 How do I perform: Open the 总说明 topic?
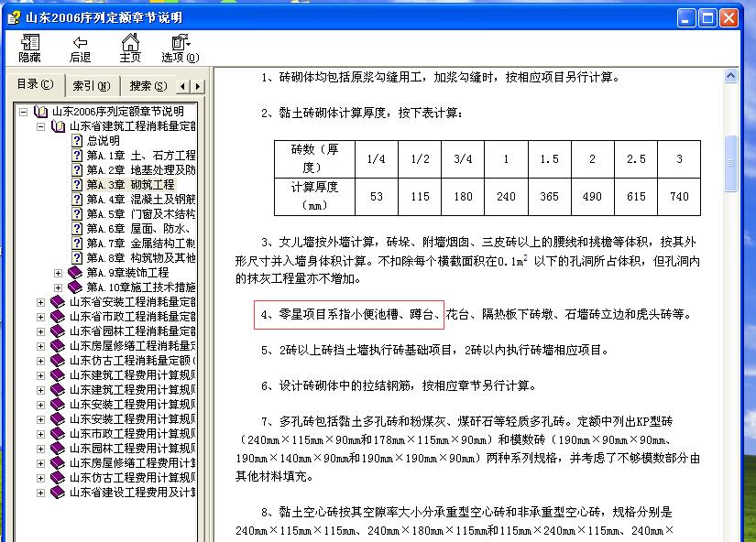coord(104,141)
